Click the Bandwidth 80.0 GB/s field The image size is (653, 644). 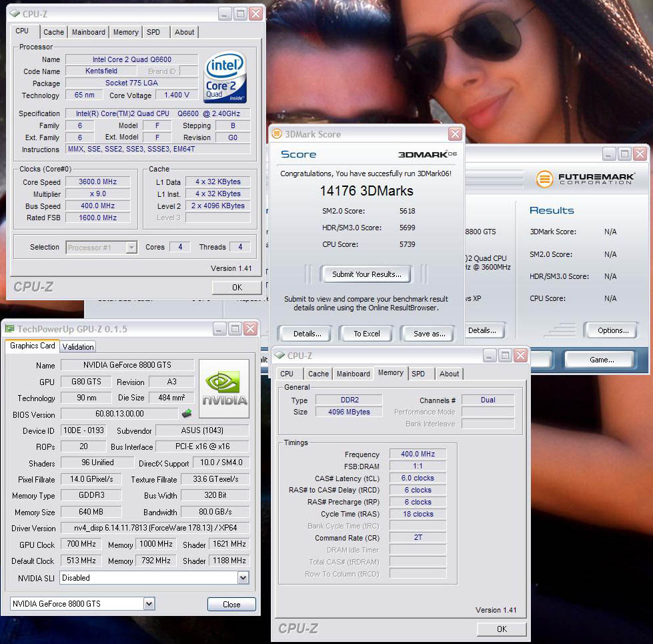(215, 512)
